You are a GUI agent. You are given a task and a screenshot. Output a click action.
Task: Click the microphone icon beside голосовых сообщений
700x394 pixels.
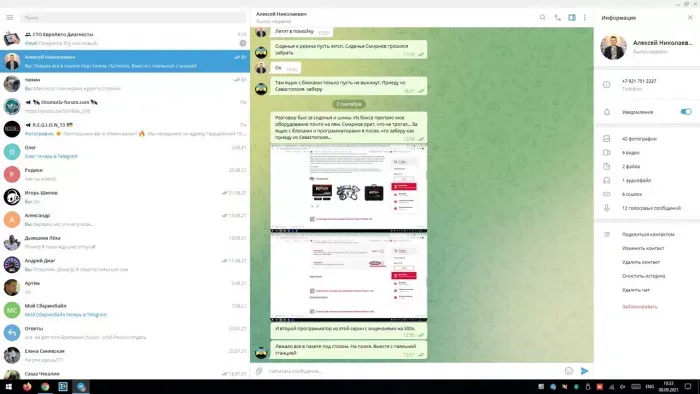pos(606,208)
